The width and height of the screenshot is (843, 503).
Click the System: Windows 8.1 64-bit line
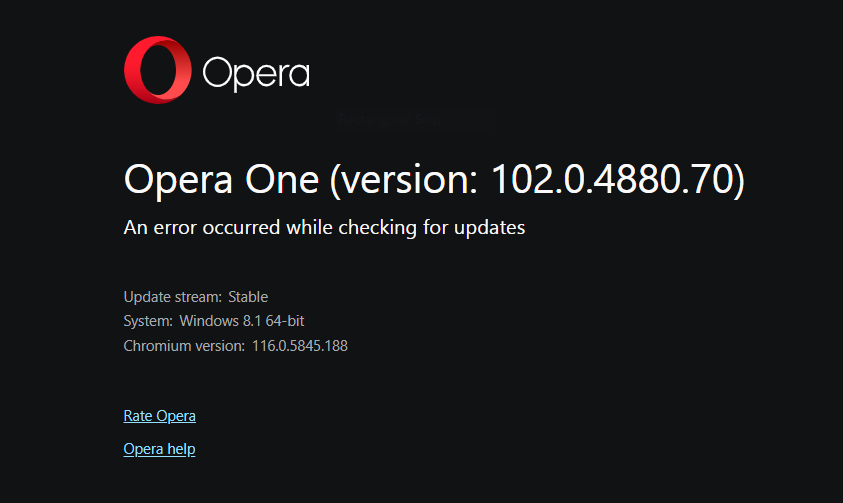(x=214, y=321)
